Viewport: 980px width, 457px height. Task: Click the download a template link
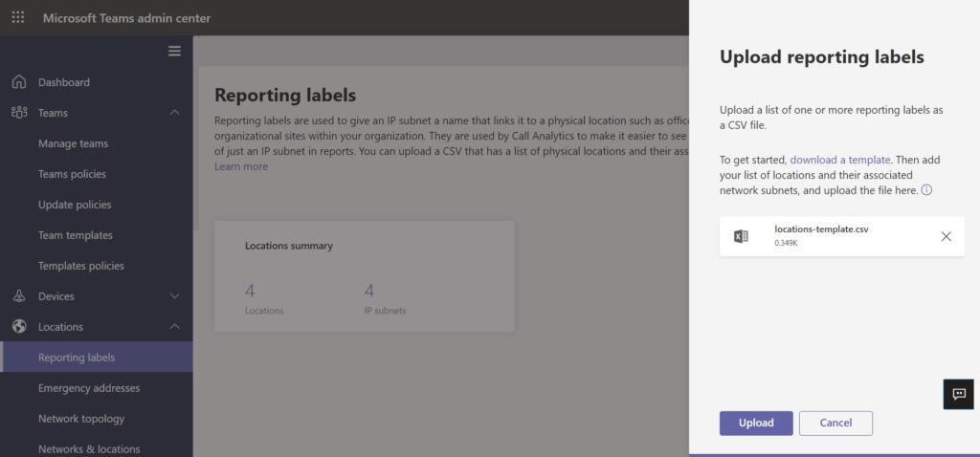[x=840, y=160]
